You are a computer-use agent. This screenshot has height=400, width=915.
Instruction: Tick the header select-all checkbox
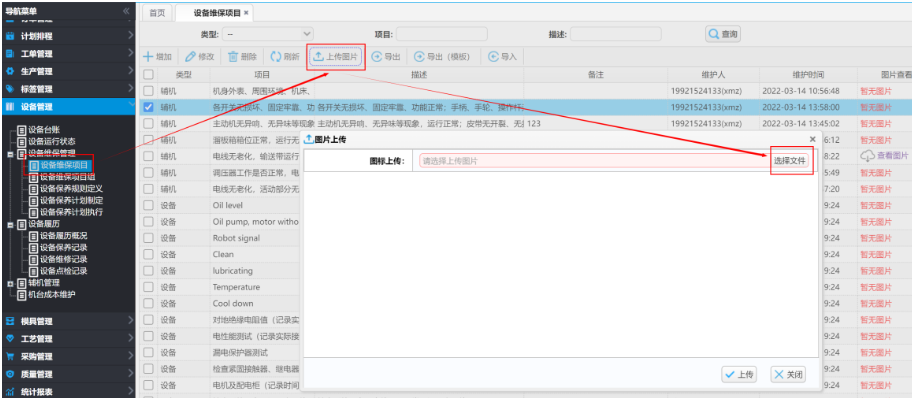pyautogui.click(x=149, y=75)
